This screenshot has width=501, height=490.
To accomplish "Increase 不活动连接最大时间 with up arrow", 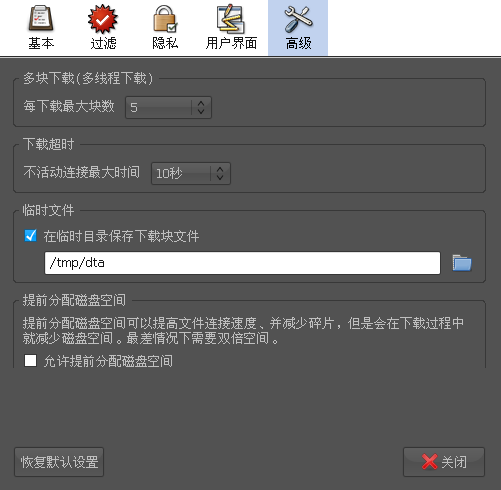I will coord(220,169).
